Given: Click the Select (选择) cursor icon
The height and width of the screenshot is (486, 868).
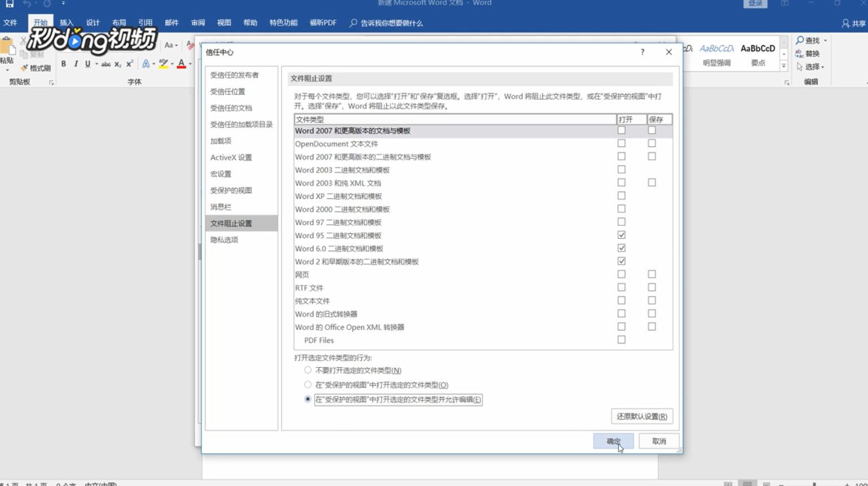Looking at the screenshot, I should 799,66.
